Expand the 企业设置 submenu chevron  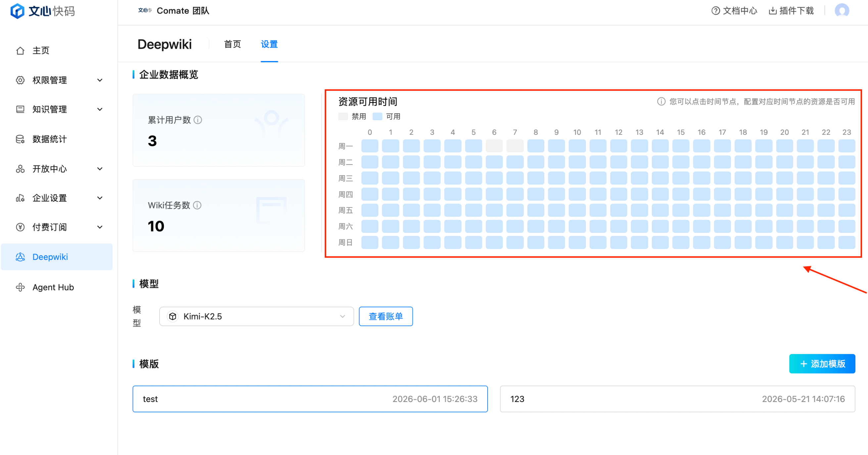click(x=100, y=198)
